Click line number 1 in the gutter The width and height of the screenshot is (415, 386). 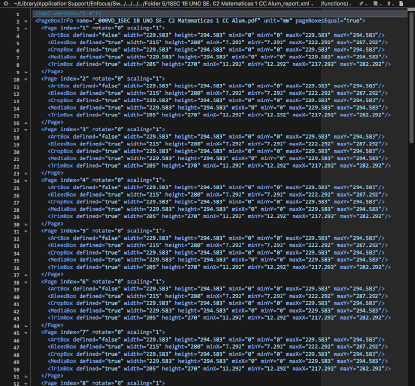click(x=18, y=15)
